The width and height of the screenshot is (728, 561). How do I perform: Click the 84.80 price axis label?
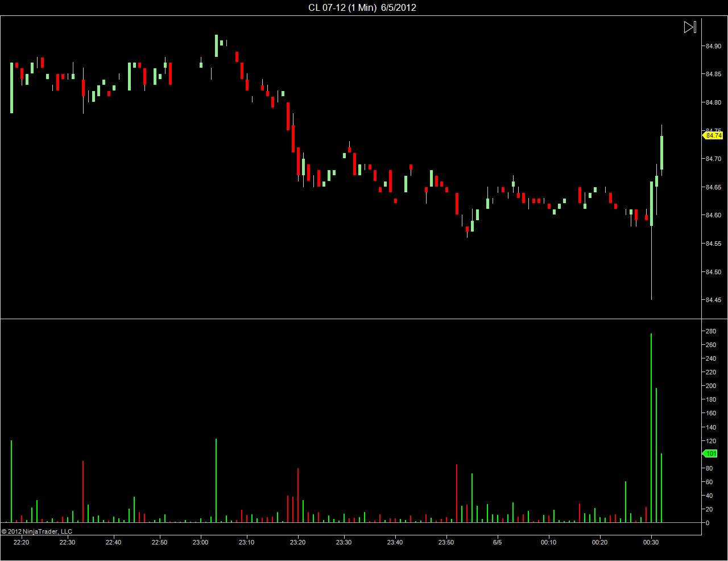tap(713, 102)
